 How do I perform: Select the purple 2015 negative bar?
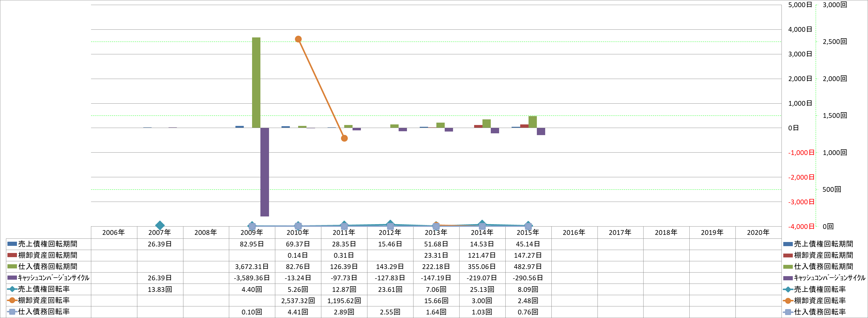(541, 131)
